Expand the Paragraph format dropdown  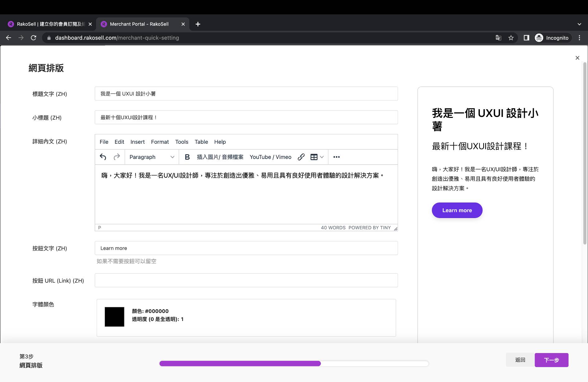coord(152,157)
